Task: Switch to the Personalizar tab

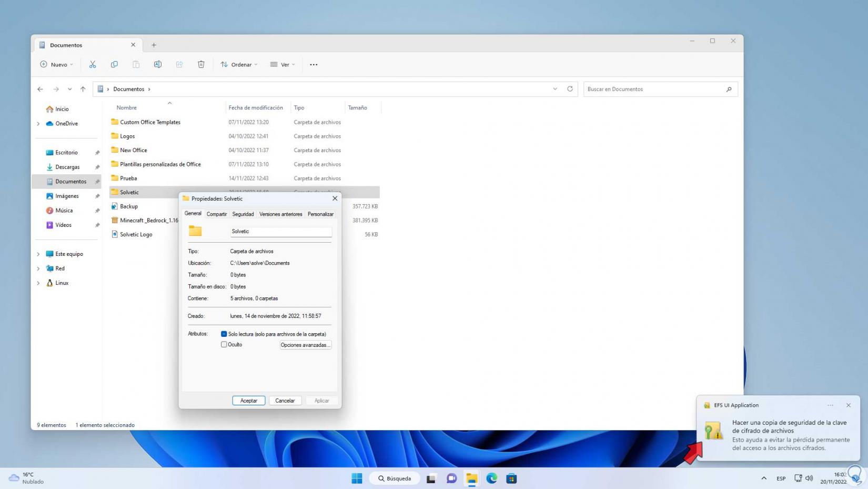Action: (320, 214)
